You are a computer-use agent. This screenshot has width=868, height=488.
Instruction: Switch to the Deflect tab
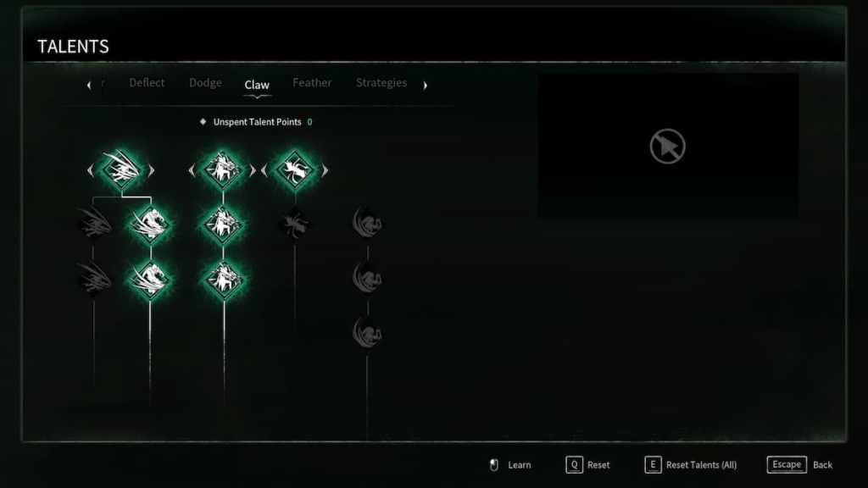pyautogui.click(x=147, y=82)
